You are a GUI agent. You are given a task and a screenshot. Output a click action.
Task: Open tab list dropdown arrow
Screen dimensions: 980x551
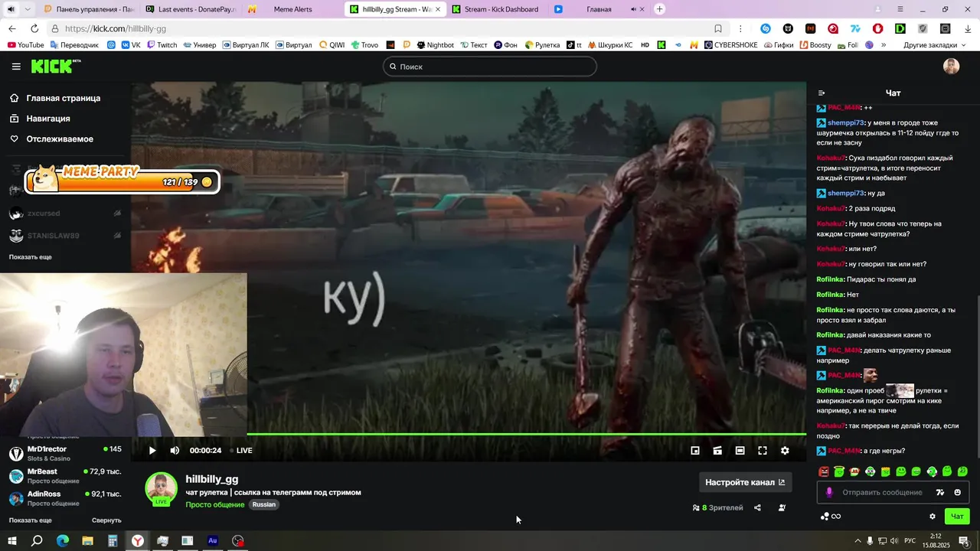(28, 9)
